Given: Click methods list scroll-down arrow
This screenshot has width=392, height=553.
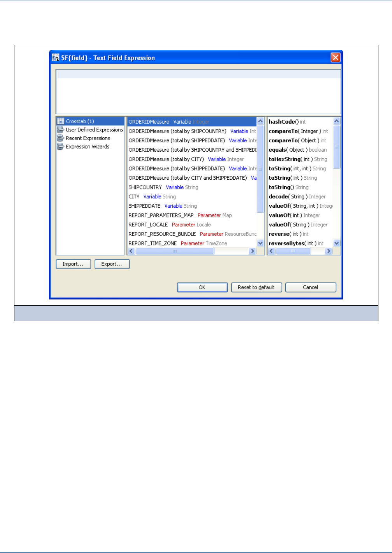Looking at the screenshot, I should click(x=337, y=243).
